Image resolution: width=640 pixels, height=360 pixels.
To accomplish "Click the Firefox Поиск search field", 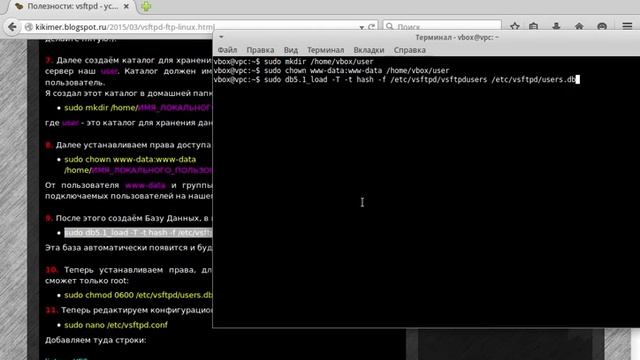I will coord(442,27).
